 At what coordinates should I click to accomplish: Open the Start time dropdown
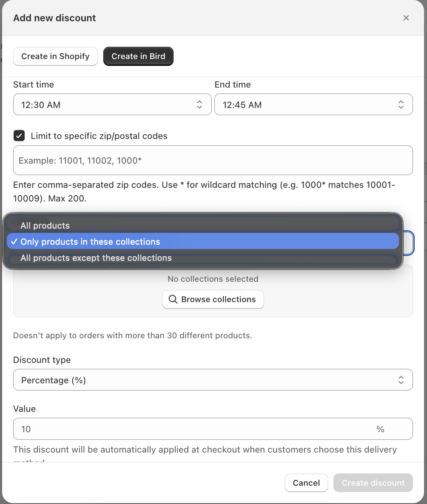[x=112, y=105]
